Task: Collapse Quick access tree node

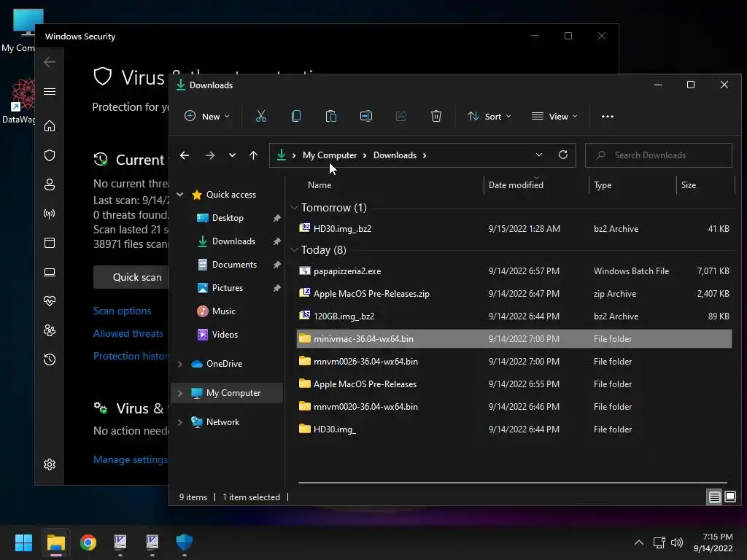Action: click(180, 194)
